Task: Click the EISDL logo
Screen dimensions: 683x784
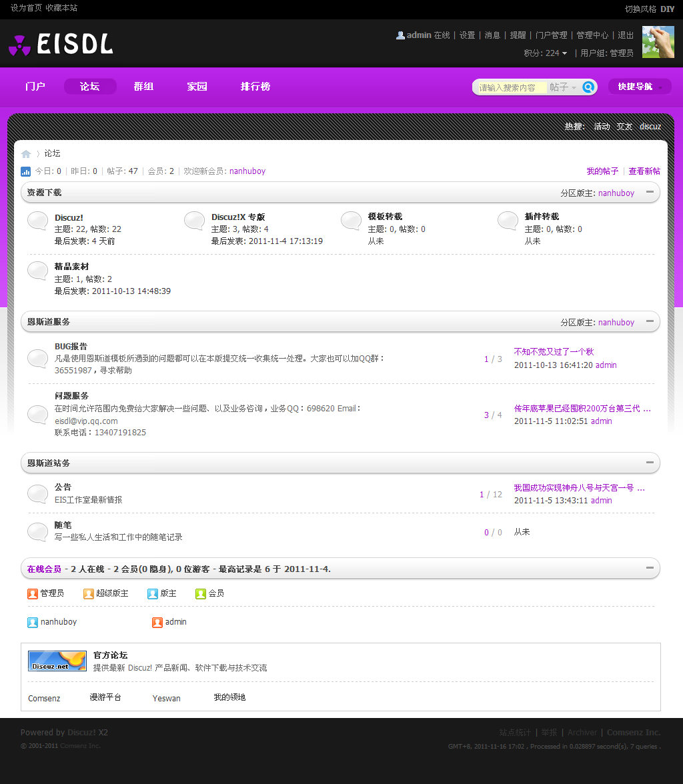Action: [61, 44]
